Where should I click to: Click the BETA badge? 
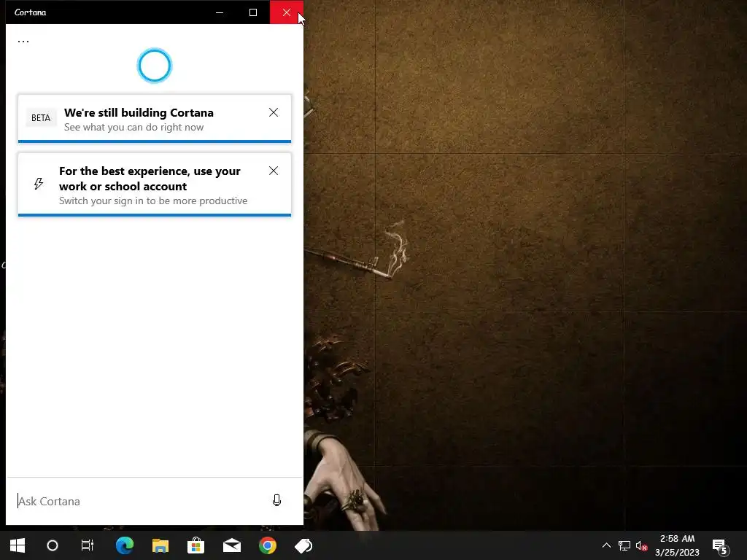pyautogui.click(x=41, y=118)
